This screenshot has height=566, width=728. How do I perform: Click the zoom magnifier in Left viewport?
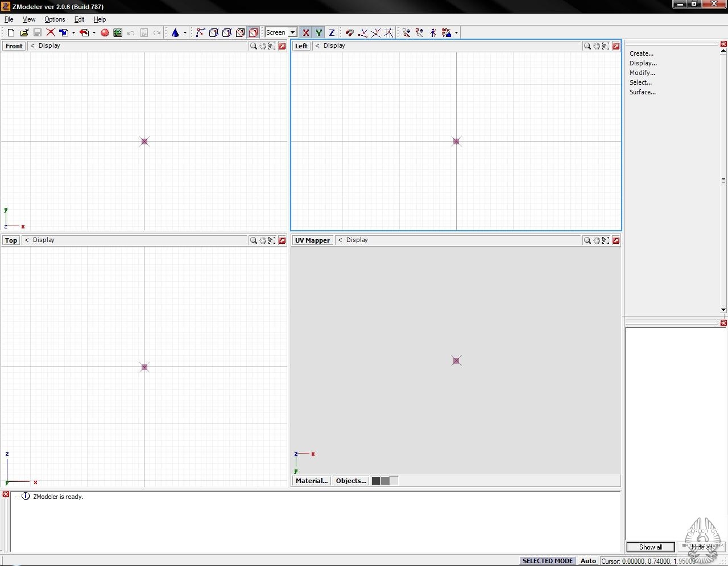pyautogui.click(x=587, y=46)
